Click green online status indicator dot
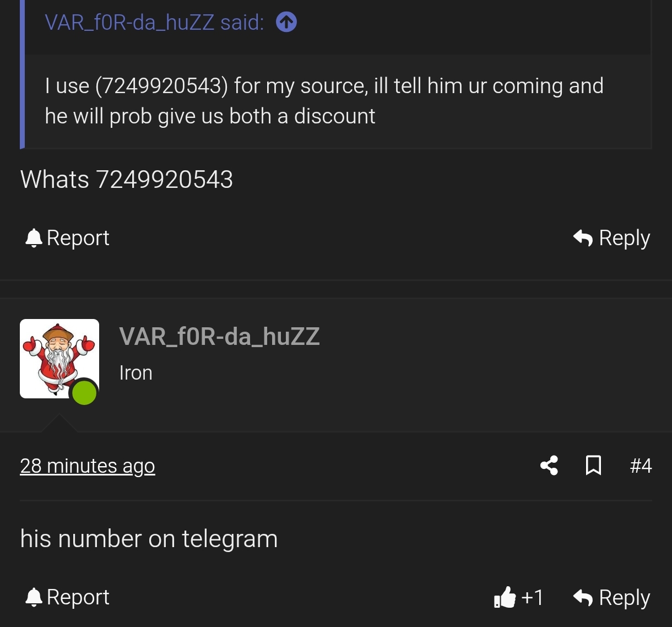This screenshot has width=672, height=627. pos(84,393)
